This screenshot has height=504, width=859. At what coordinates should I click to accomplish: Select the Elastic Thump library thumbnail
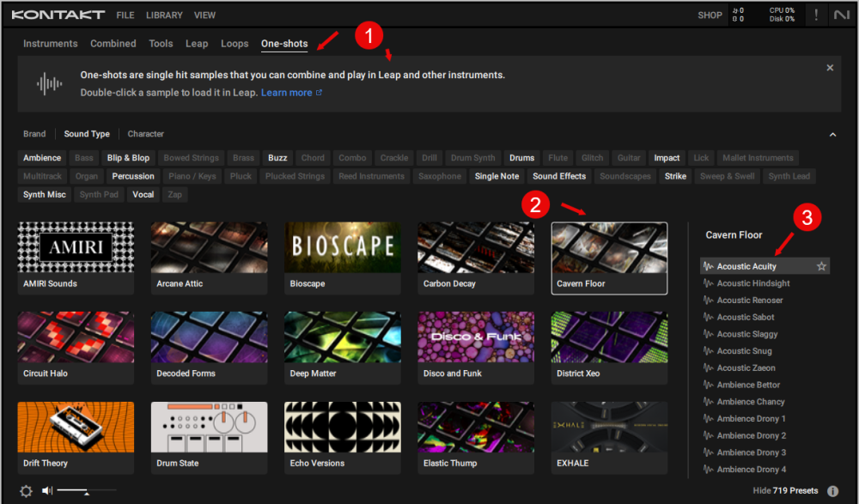[x=476, y=438]
